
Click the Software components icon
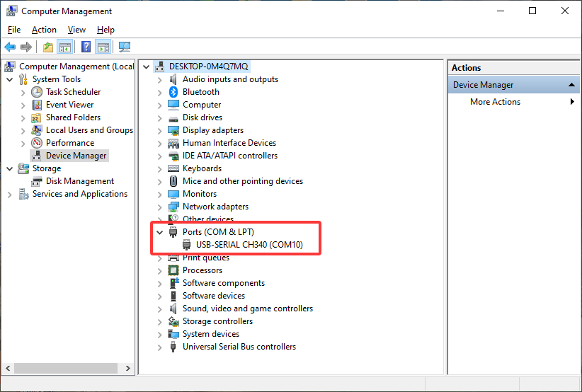coord(173,283)
